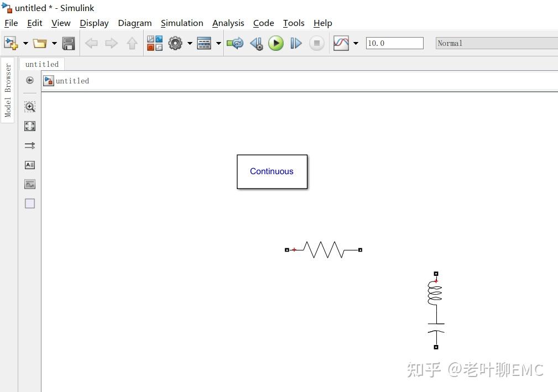Image resolution: width=558 pixels, height=392 pixels.
Task: Open the Edit menu
Action: (x=34, y=23)
